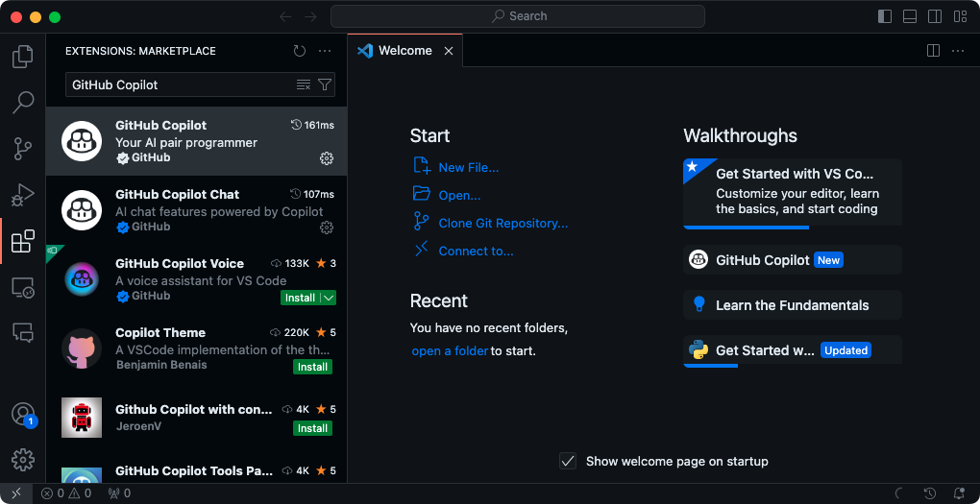Open history icon in status bar
The height and width of the screenshot is (504, 980).
click(x=930, y=493)
